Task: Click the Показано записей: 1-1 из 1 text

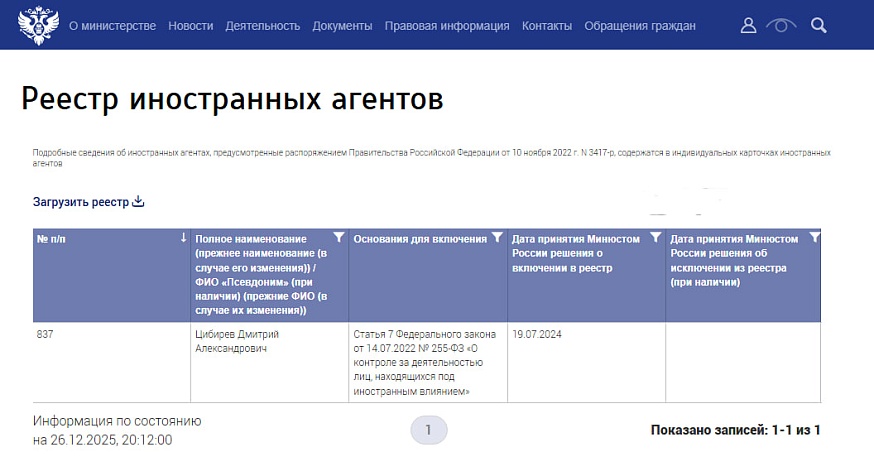Action: tap(735, 430)
